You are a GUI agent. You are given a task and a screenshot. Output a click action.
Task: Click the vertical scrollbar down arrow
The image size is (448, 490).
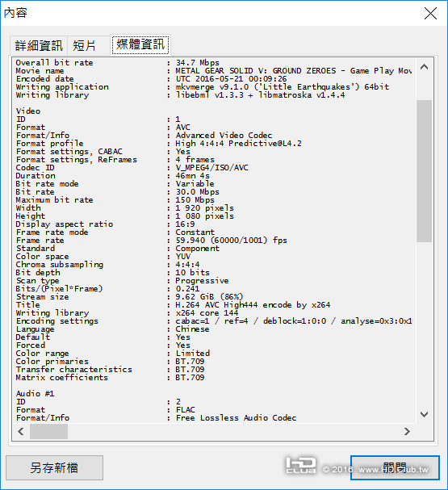[x=424, y=415]
